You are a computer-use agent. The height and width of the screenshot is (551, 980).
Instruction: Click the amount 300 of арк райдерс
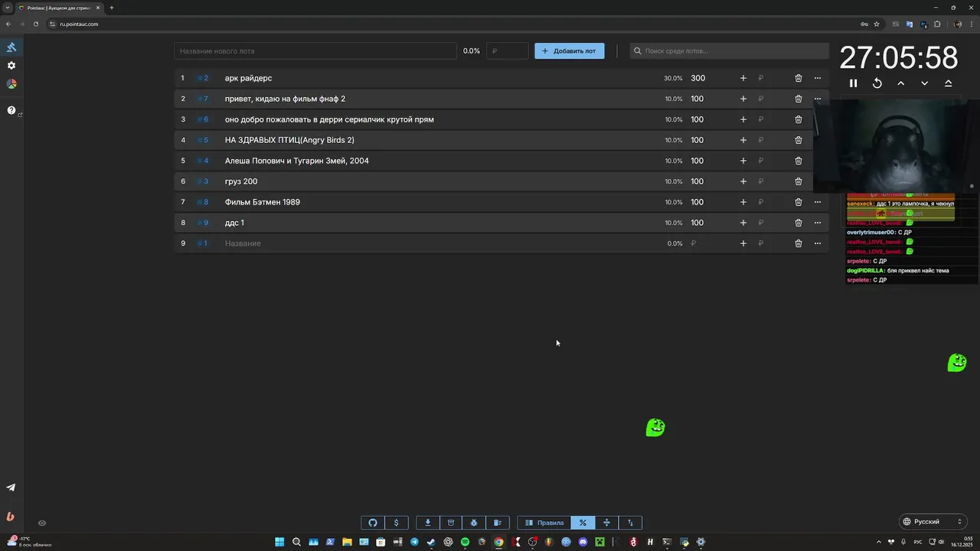(x=698, y=78)
